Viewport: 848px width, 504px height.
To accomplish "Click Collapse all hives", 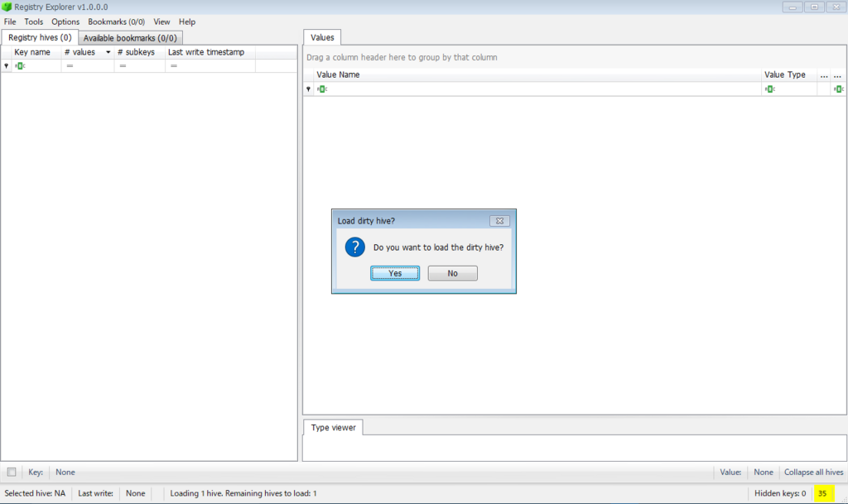I will [x=813, y=472].
